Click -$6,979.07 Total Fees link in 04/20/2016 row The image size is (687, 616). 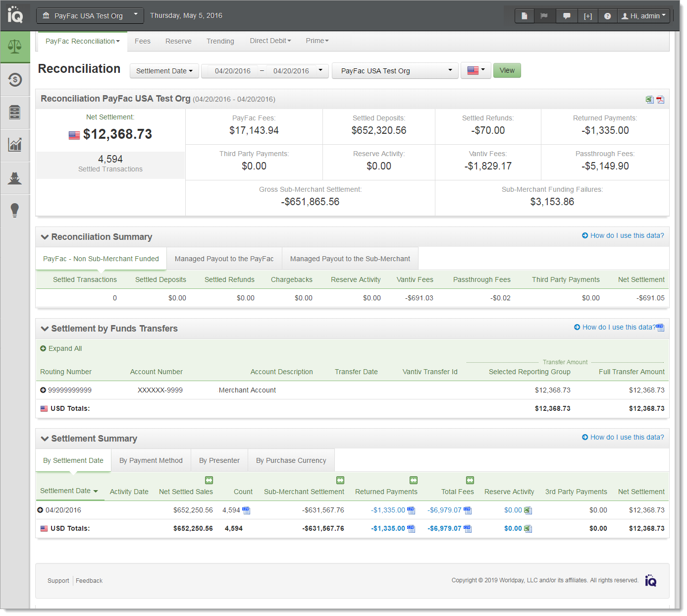click(x=445, y=510)
